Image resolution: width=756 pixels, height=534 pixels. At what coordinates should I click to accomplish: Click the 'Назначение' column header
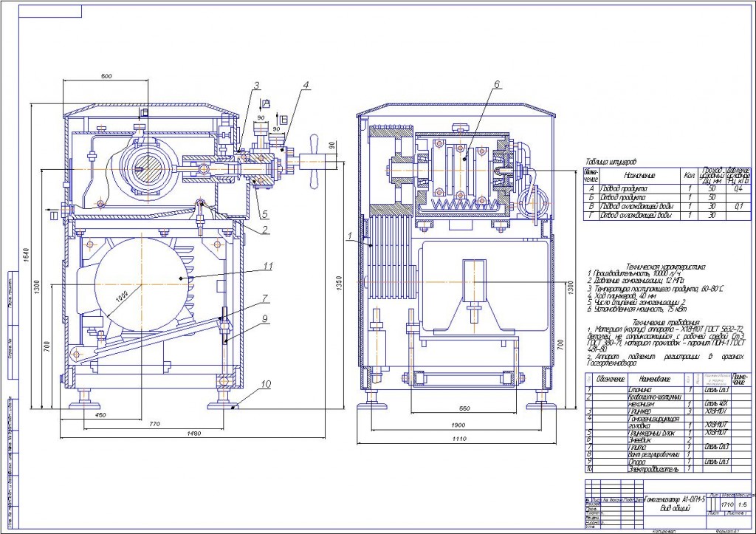639,176
